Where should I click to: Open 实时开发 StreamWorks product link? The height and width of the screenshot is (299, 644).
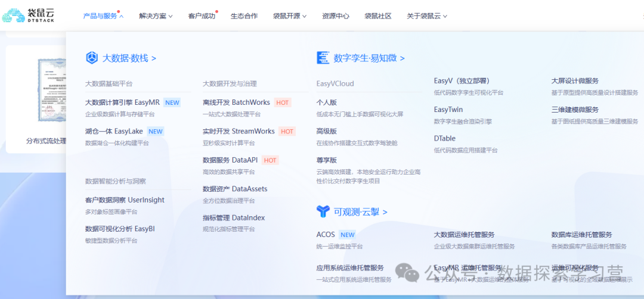(x=239, y=131)
